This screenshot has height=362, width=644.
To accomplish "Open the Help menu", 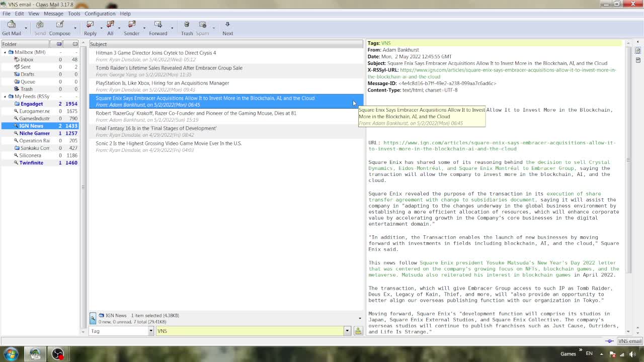I will coord(125,14).
